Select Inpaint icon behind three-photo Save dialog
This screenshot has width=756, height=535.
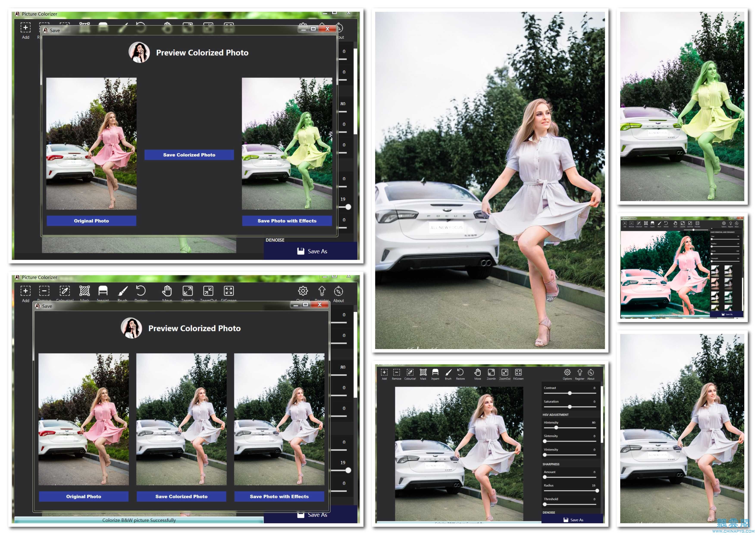[103, 291]
